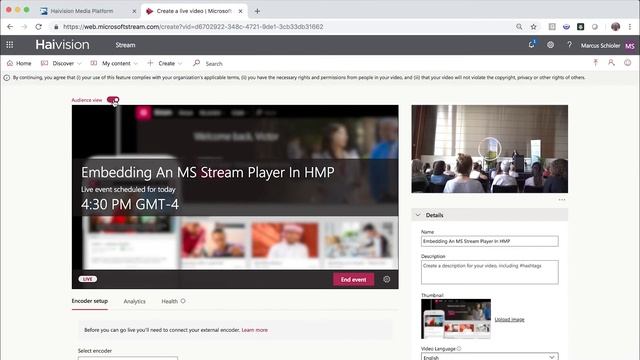Open the app launcher waffle icon
Image resolution: width=640 pixels, height=360 pixels.
coord(10,45)
